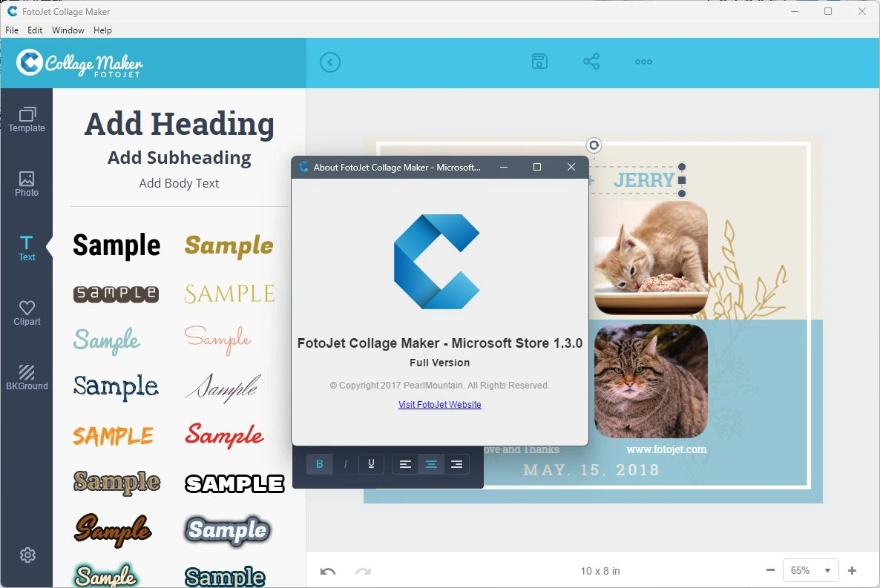Image resolution: width=880 pixels, height=588 pixels.
Task: Align text to the left
Action: point(405,464)
